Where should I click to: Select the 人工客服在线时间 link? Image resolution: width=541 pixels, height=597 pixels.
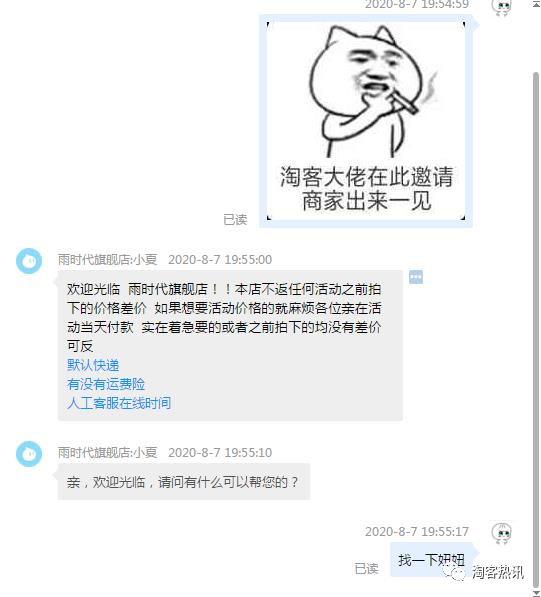(x=119, y=403)
